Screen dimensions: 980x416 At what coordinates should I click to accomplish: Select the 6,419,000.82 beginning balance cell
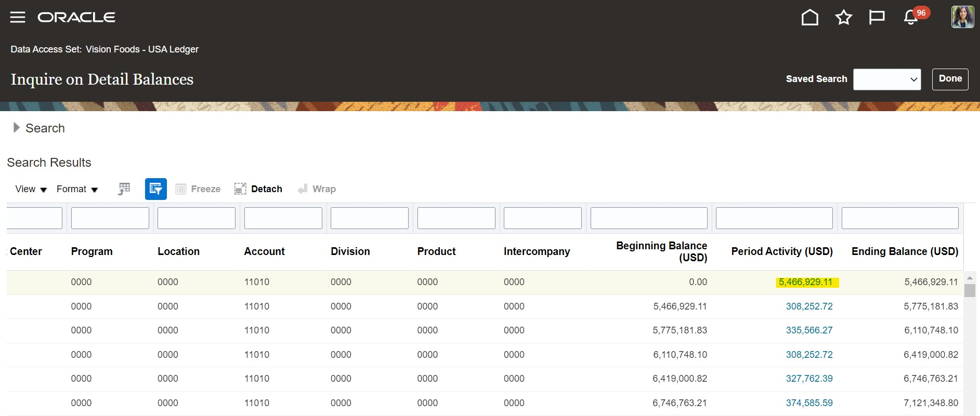tap(680, 379)
